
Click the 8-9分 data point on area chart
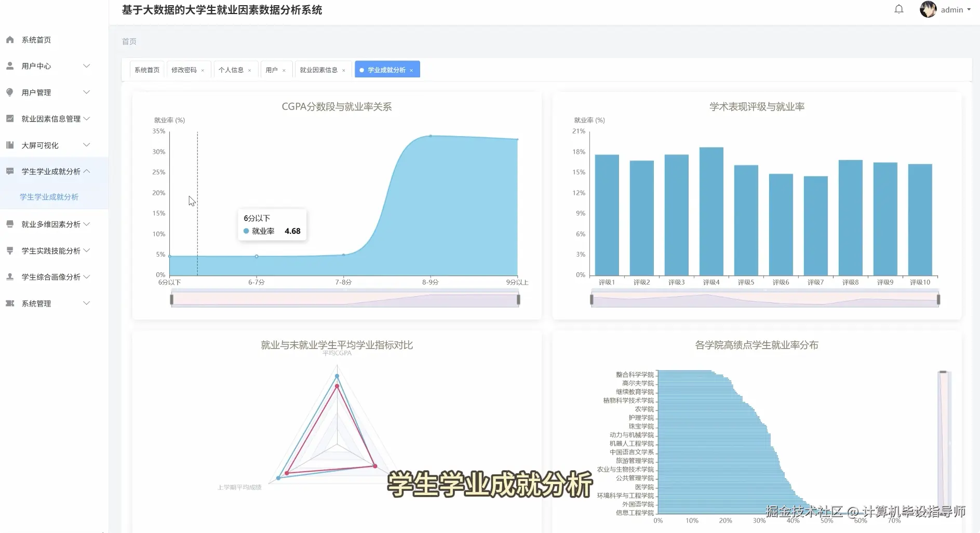pos(431,136)
